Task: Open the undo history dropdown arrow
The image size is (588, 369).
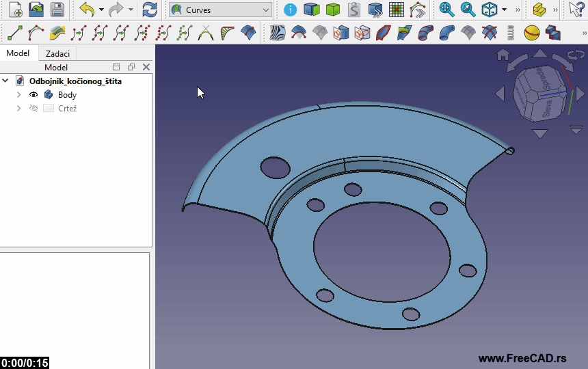Action: 101,10
